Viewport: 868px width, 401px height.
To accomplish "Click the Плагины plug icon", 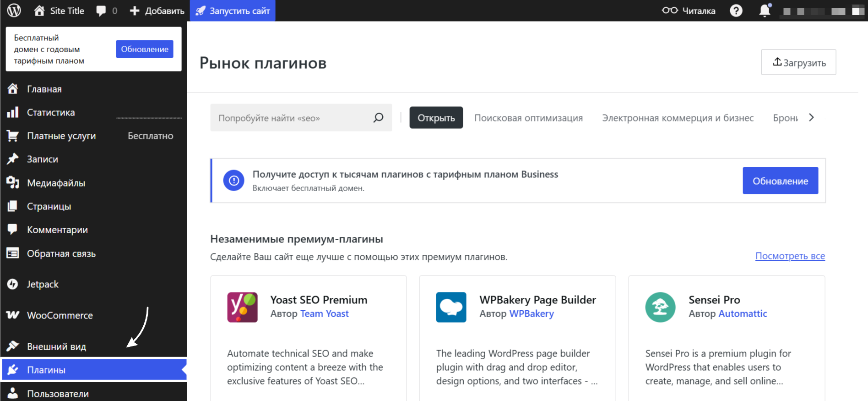I will pos(13,369).
